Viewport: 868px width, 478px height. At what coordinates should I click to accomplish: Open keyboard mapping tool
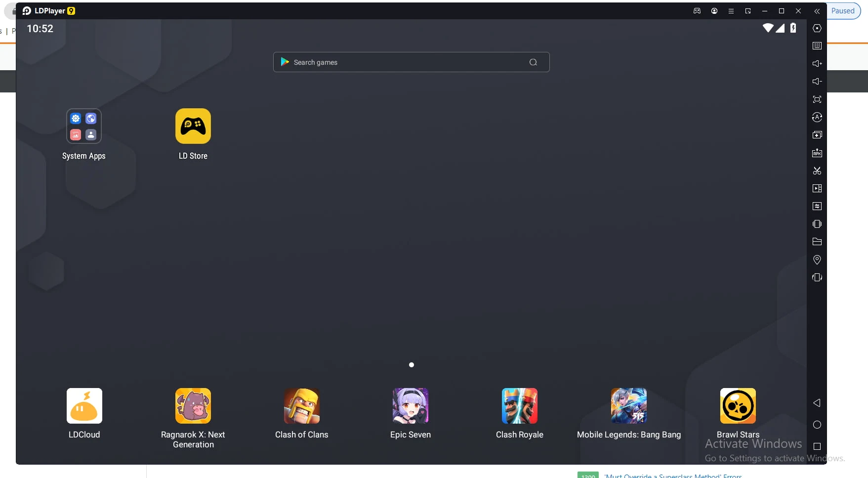click(x=817, y=46)
